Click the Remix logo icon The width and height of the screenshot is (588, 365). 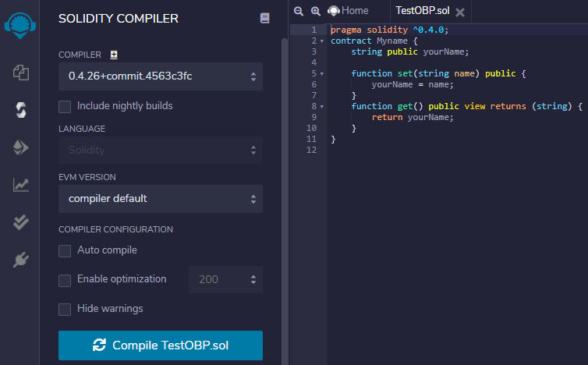[x=19, y=25]
